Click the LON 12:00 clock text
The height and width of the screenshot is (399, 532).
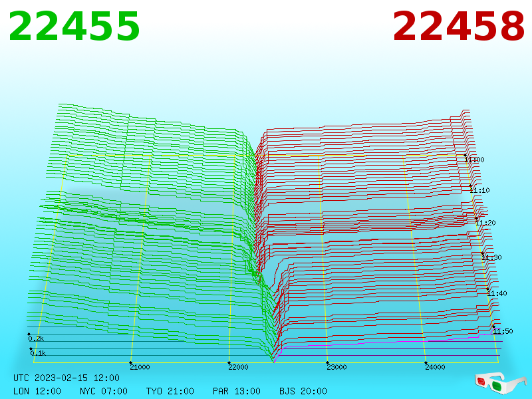pyautogui.click(x=37, y=391)
